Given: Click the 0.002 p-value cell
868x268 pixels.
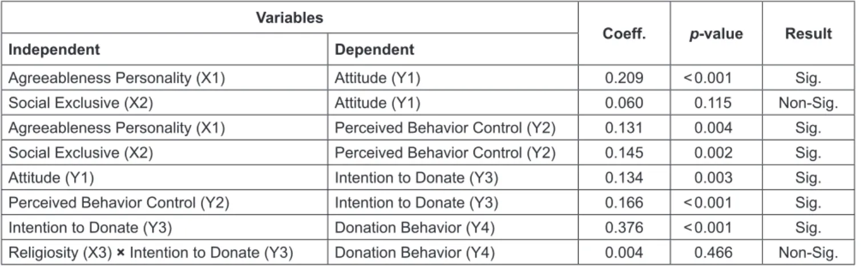Looking at the screenshot, I should coord(717,153).
